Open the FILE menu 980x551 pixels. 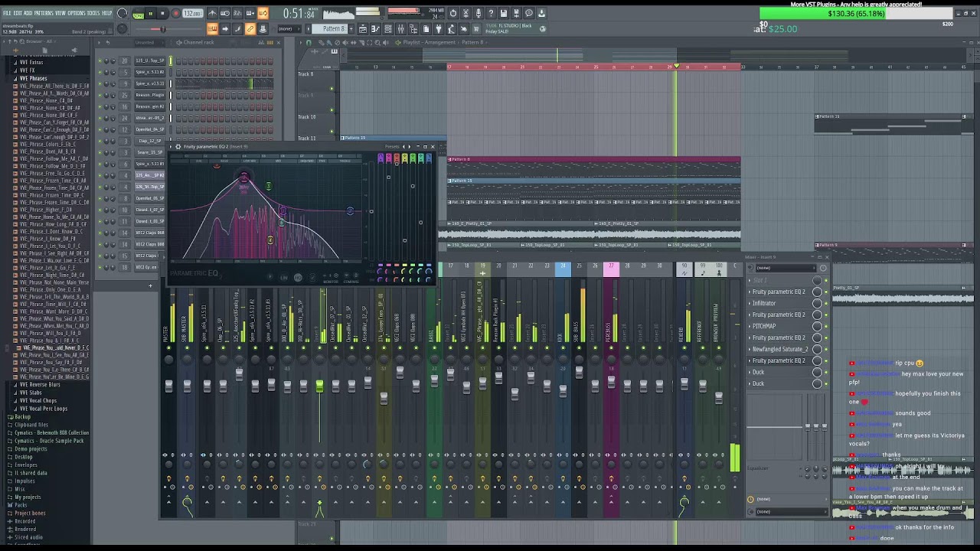(7, 13)
